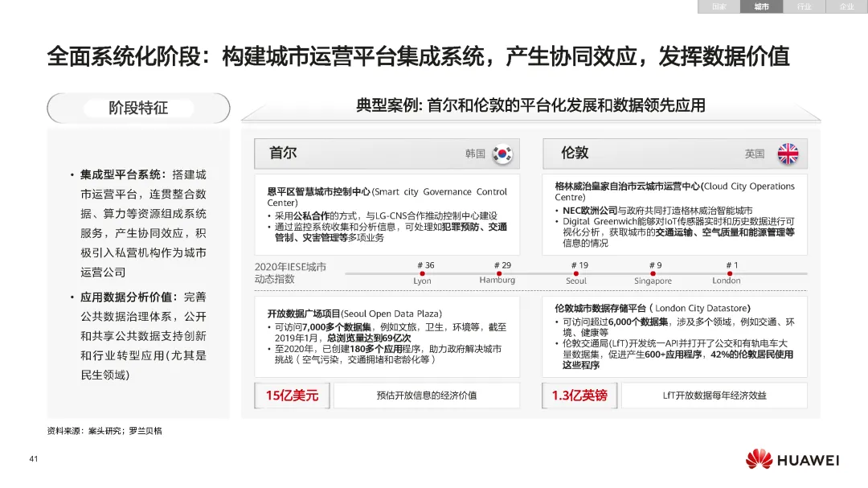The width and height of the screenshot is (868, 488).
Task: Click the 典型案例 section heading
Action: click(530, 105)
